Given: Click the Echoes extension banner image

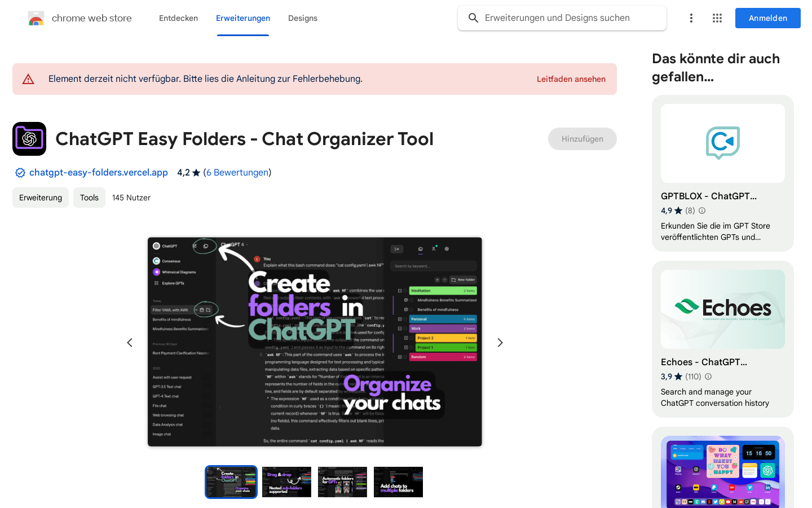Looking at the screenshot, I should click(x=723, y=309).
